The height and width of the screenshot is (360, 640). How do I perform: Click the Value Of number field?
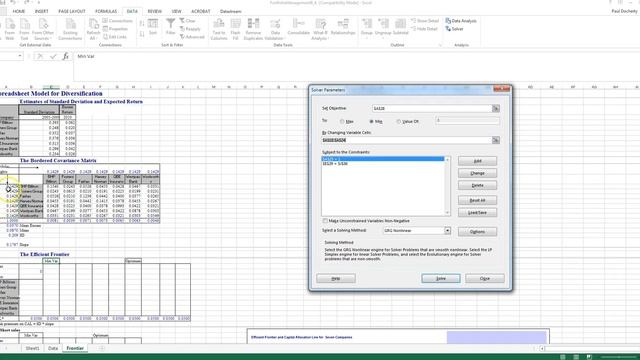coord(467,120)
